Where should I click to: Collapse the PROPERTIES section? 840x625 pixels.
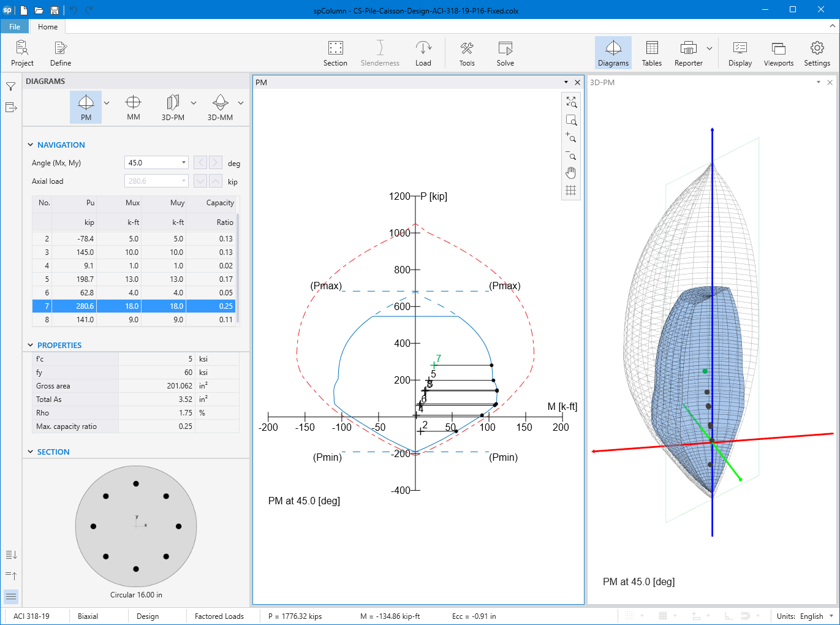pyautogui.click(x=30, y=345)
